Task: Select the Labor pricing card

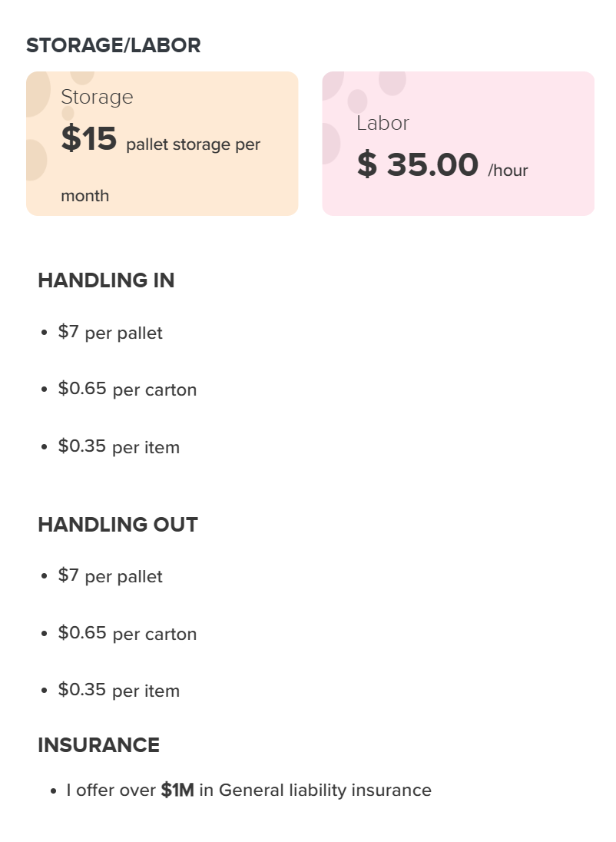Action: [x=458, y=144]
